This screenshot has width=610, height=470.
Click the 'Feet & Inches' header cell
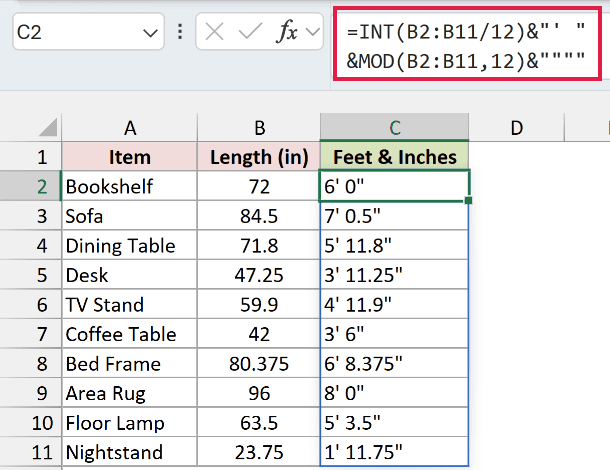tap(394, 157)
